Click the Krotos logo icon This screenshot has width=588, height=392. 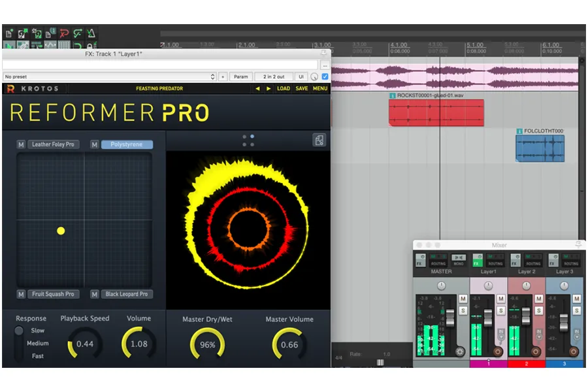coord(10,89)
